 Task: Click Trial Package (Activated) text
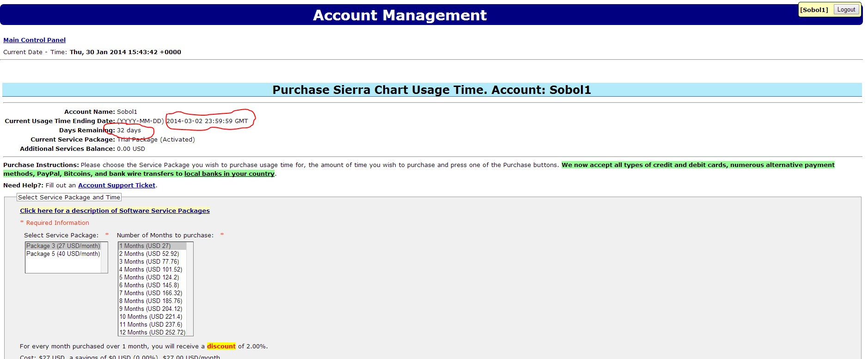click(156, 140)
